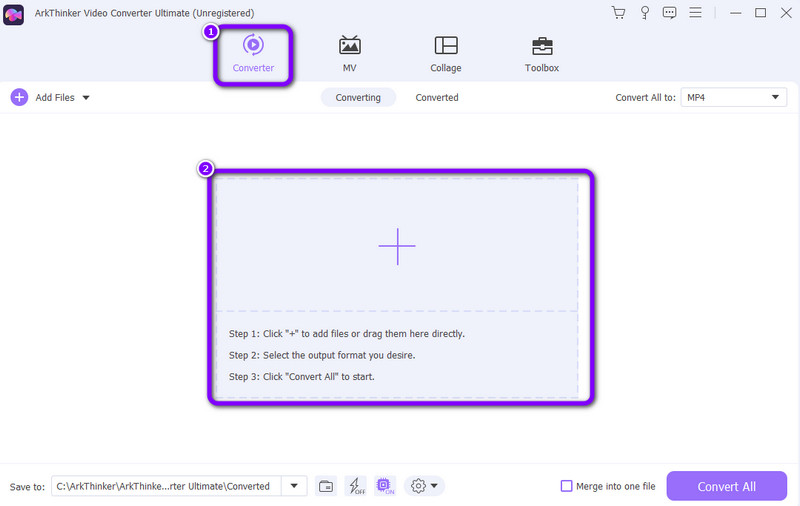Click the settings gear icon

click(x=418, y=486)
